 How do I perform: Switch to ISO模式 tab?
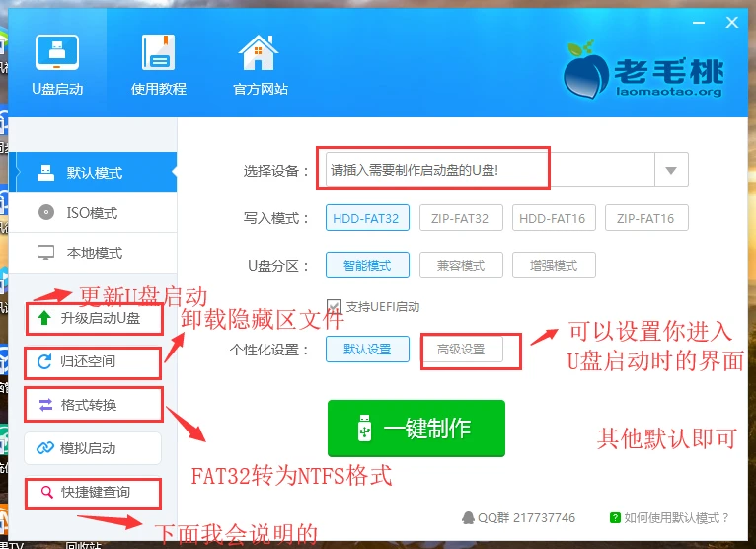point(91,212)
